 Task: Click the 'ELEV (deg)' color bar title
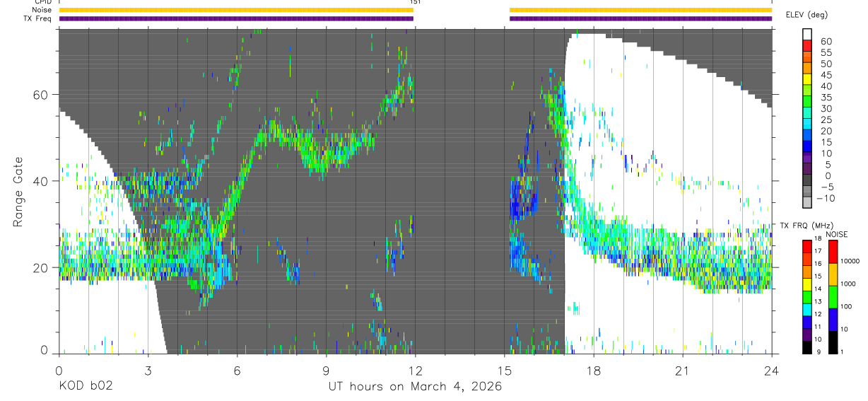(809, 15)
